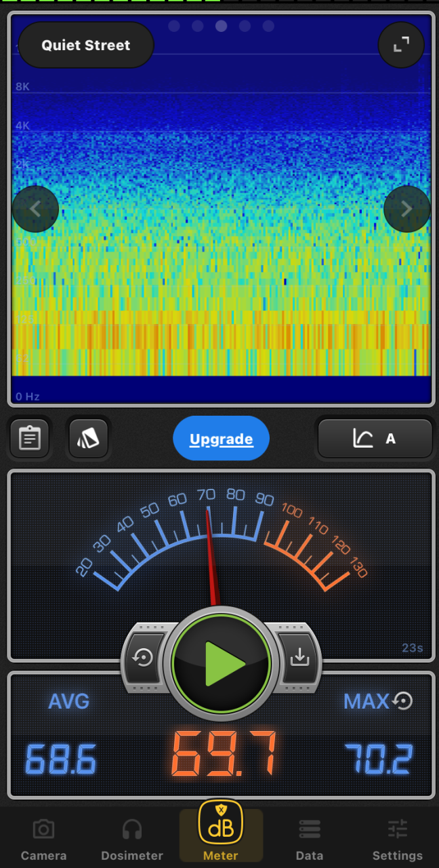Select the last page indicator dot

tap(268, 26)
